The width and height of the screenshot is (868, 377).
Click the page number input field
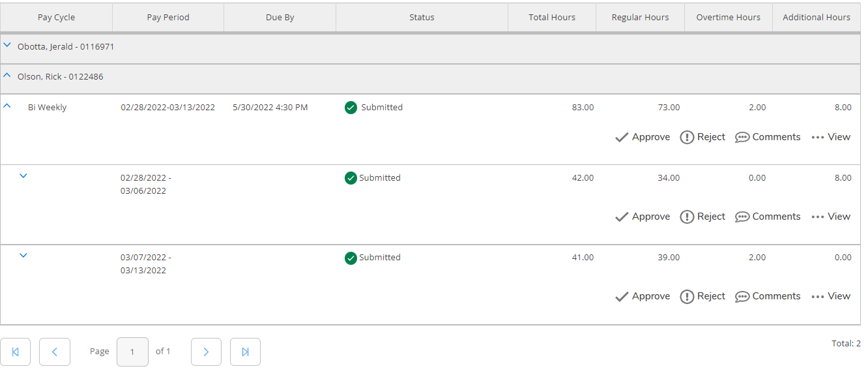click(x=132, y=352)
